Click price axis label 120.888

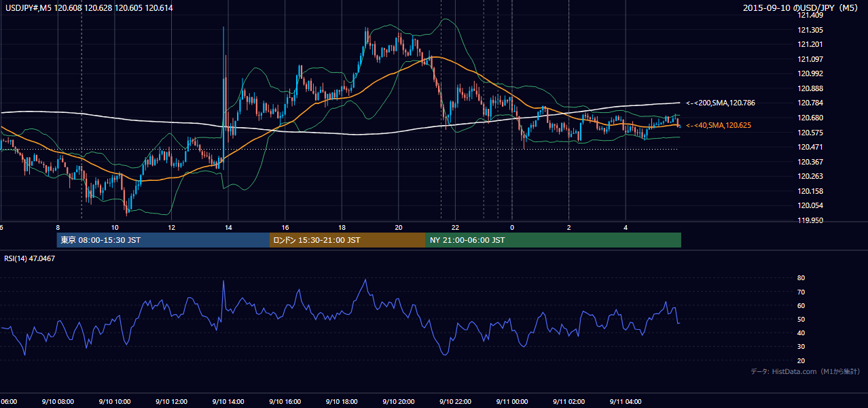812,88
